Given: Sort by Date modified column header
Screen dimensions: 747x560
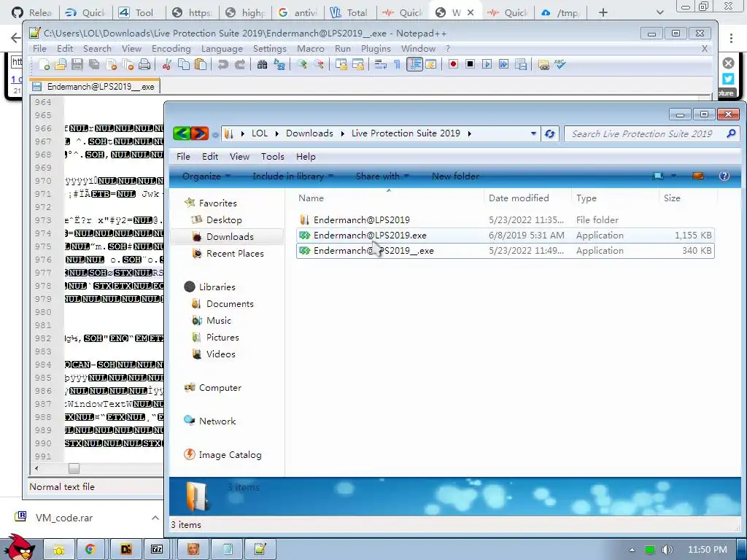Looking at the screenshot, I should coord(519,198).
